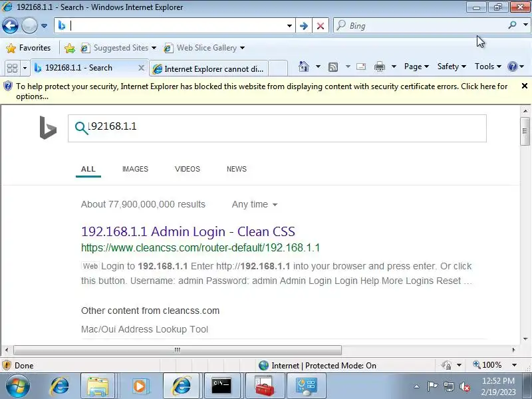
Task: Open Windows Explorer folder in taskbar
Action: 97,386
